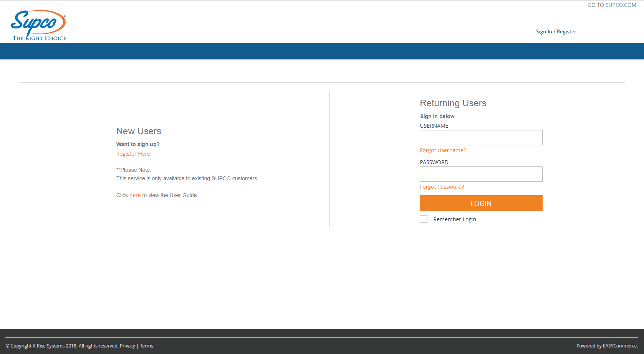Screen dimensions: 644x354
Task: Click the Supco logo
Action: click(38, 25)
